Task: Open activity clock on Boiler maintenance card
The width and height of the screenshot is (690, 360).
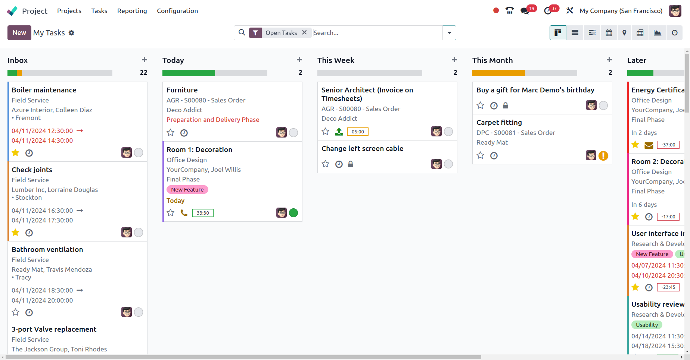Action: click(x=29, y=153)
